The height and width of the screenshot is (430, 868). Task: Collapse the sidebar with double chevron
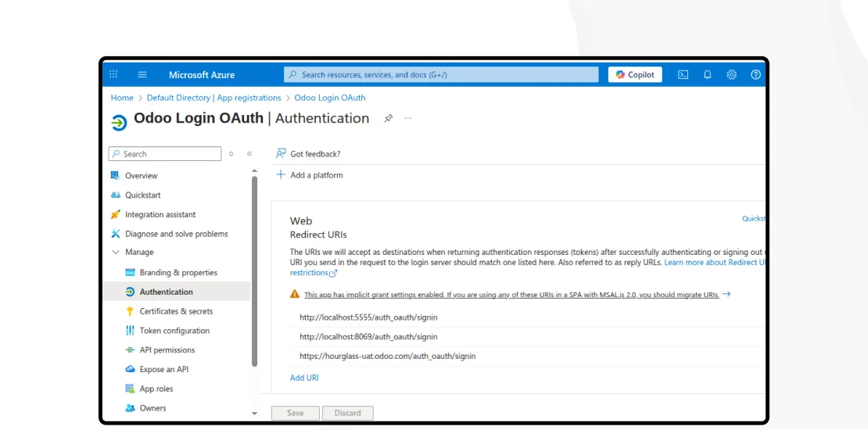point(249,154)
